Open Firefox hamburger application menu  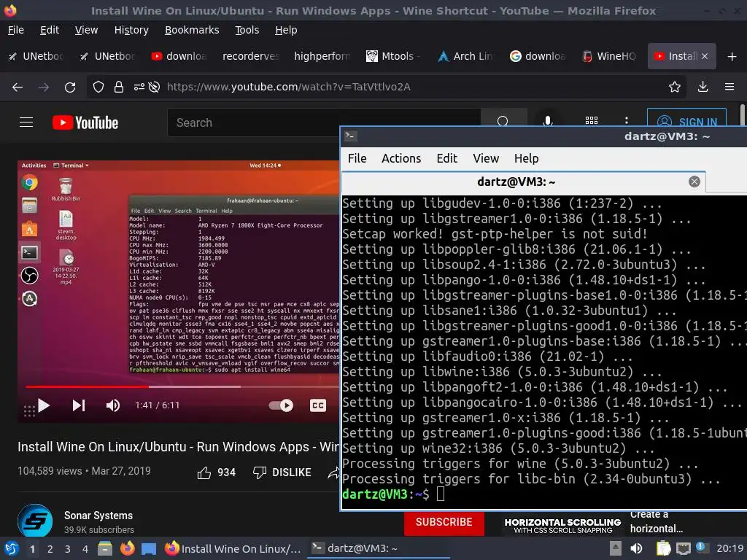pos(729,87)
